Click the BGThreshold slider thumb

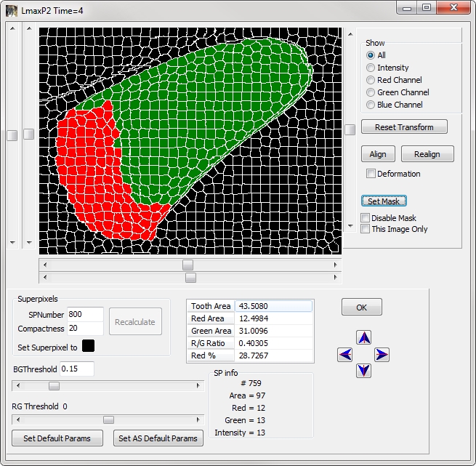click(54, 385)
